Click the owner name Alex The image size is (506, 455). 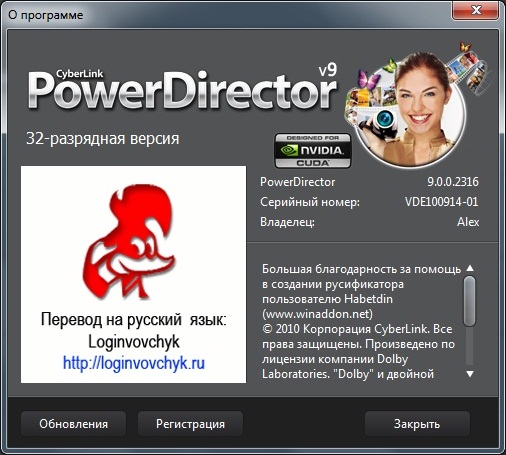pyautogui.click(x=468, y=222)
